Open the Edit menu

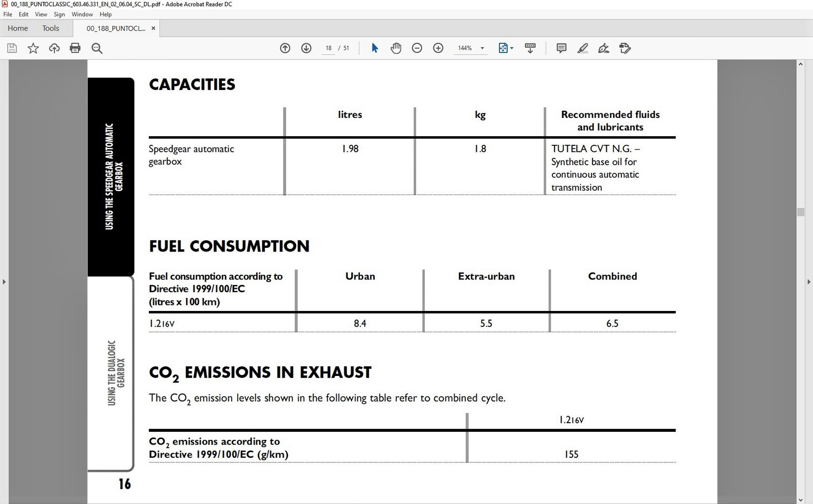tap(23, 14)
